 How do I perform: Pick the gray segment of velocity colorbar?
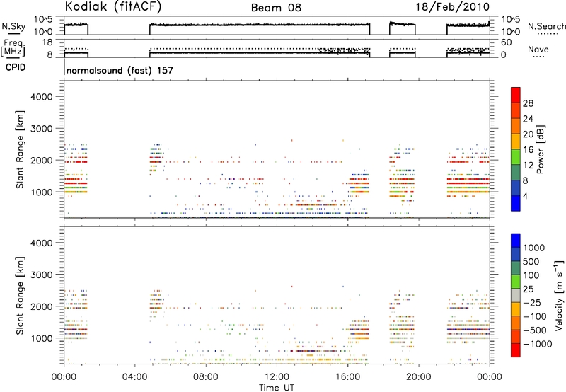coord(516,295)
